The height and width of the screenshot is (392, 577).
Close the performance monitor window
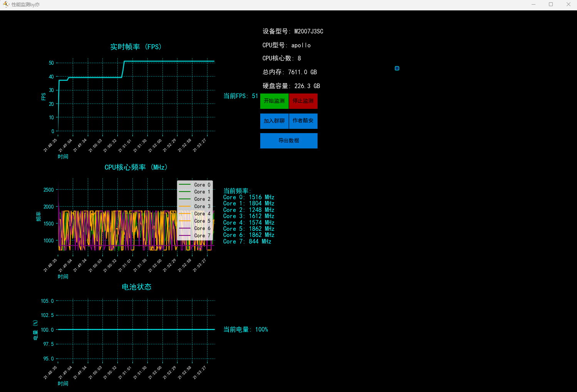click(x=569, y=5)
